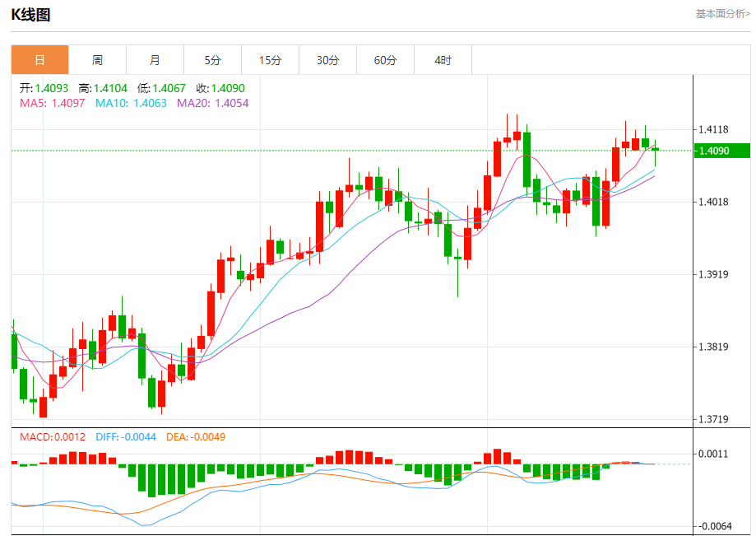Viewport: 756px width, 536px height.
Task: Click the DEA value label
Action: coord(195,436)
